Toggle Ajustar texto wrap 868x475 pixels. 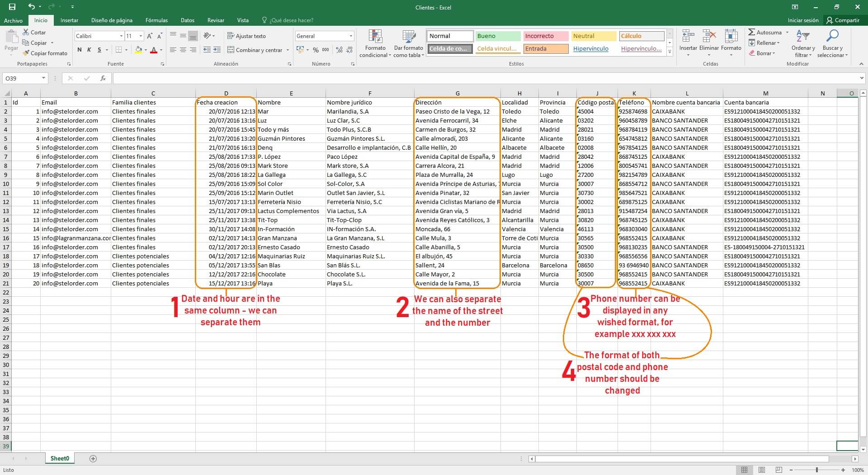[x=246, y=36]
